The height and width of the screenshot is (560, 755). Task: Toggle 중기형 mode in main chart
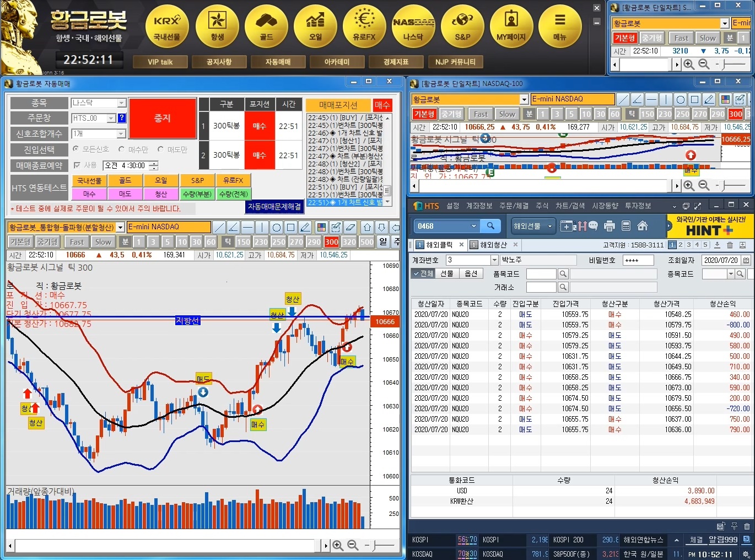click(x=47, y=242)
